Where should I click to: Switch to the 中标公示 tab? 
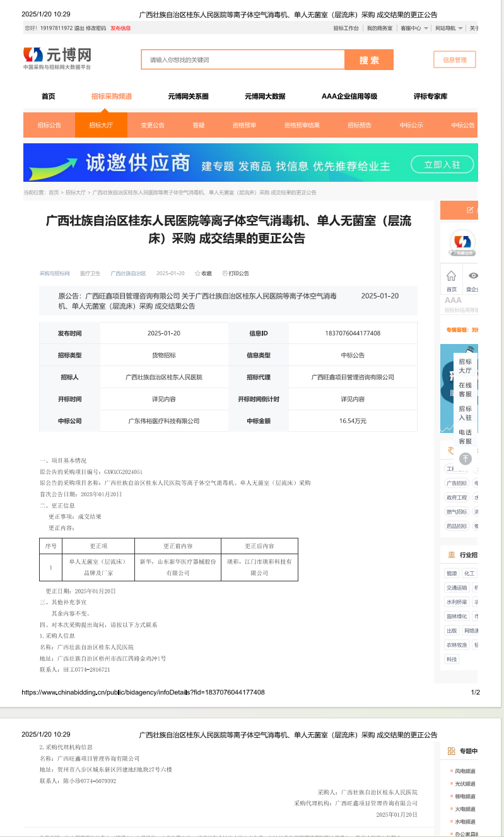(x=411, y=125)
